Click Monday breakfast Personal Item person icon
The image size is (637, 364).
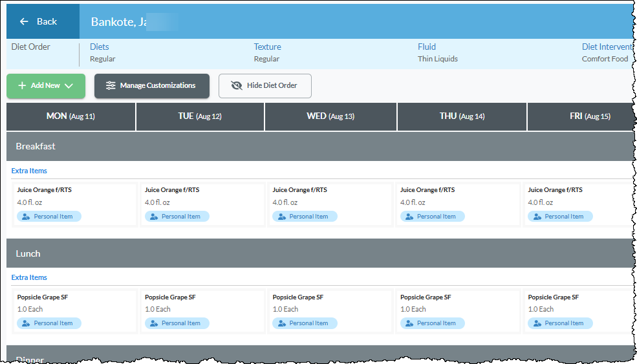(x=26, y=217)
